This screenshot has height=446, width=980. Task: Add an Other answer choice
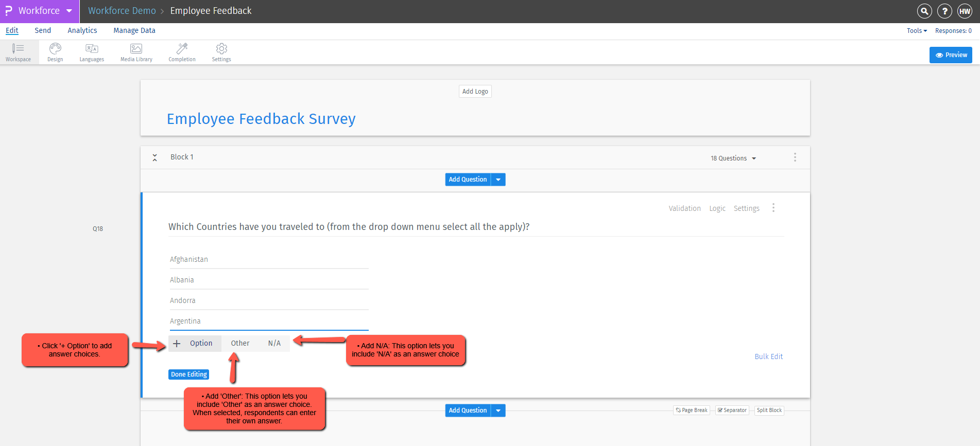click(x=240, y=343)
